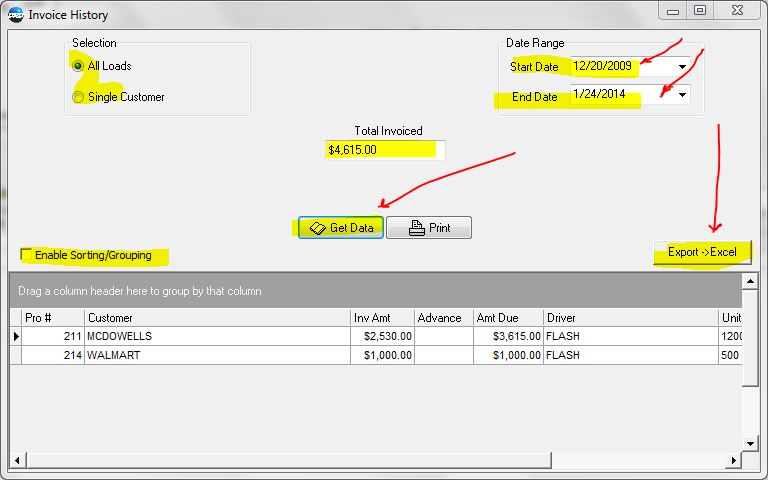Open the End Date dropdown calendar
Image resolution: width=768 pixels, height=480 pixels.
682,95
